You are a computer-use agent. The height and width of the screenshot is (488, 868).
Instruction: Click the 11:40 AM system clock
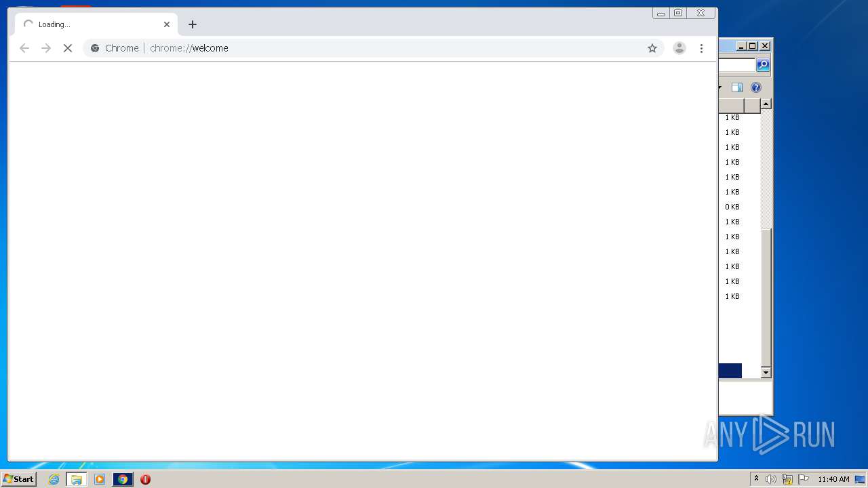point(833,479)
